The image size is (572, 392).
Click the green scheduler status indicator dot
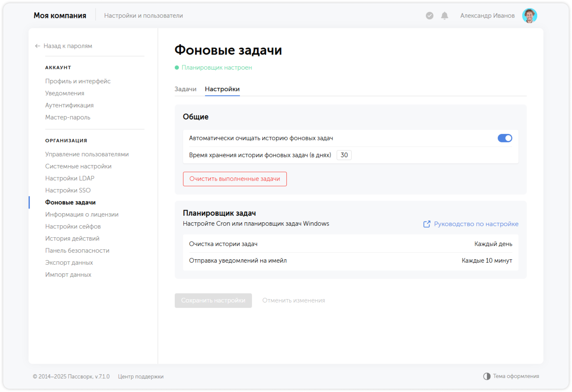177,67
